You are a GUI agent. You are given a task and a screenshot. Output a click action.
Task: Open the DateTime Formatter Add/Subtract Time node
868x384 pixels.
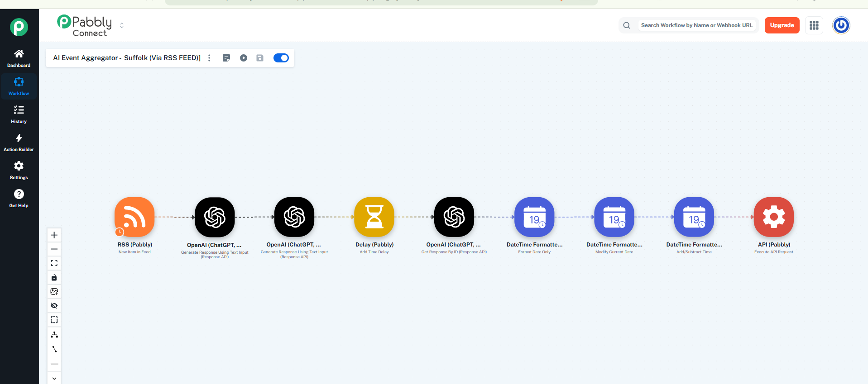[694, 217]
